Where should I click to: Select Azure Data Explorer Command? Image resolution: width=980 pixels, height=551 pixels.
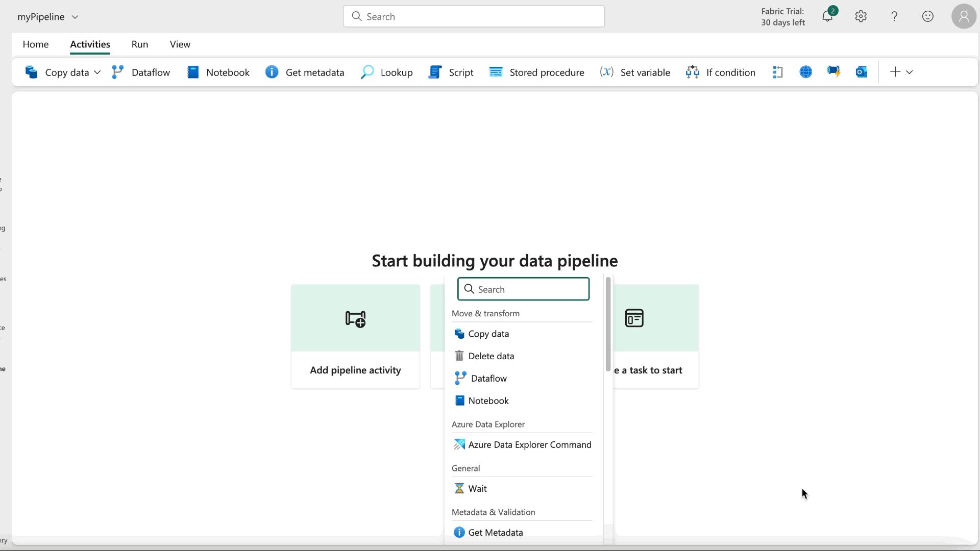click(522, 445)
